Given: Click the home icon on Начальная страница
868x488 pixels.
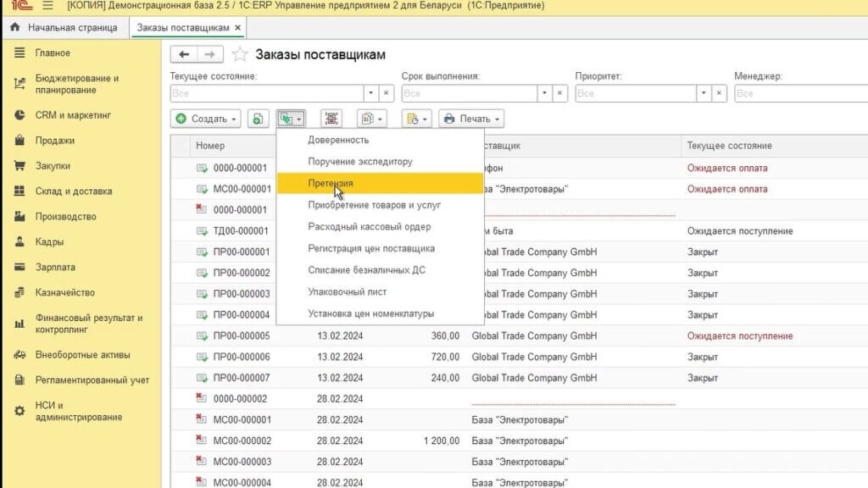Looking at the screenshot, I should (14, 27).
